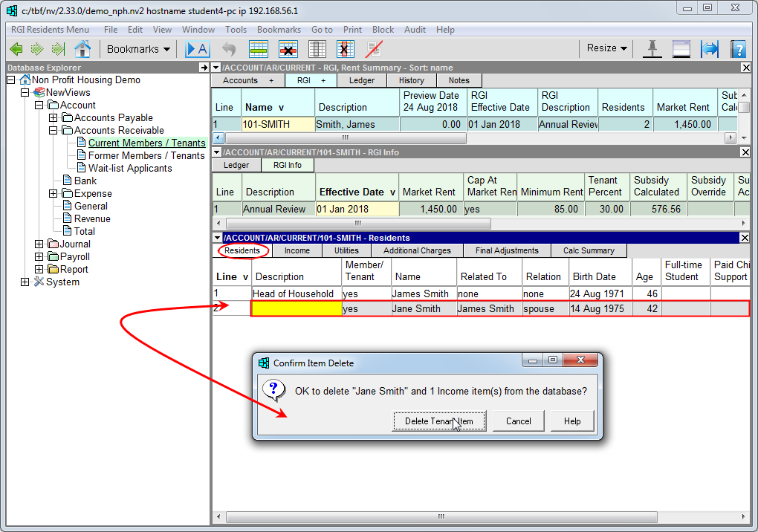758x532 pixels.
Task: Click the delete column table icon
Action: tap(345, 49)
